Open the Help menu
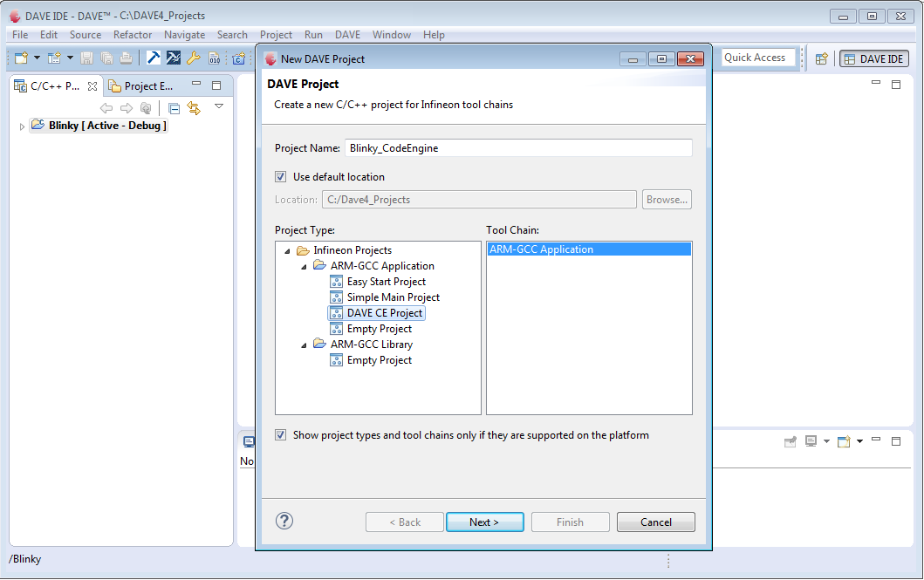 [434, 35]
